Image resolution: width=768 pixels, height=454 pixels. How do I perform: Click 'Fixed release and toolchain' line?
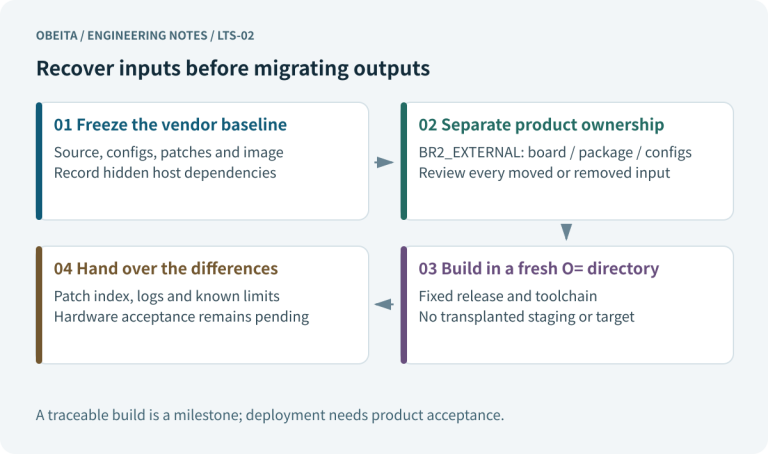[x=508, y=296]
